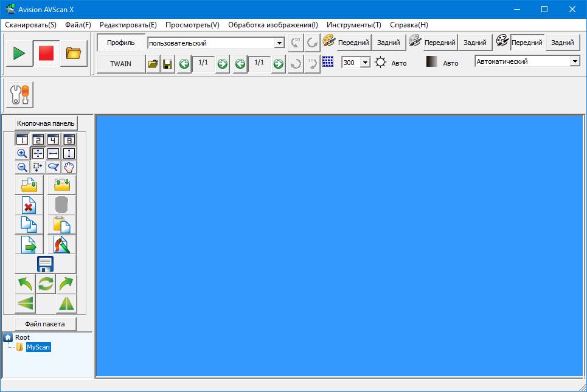Switch to the 8-image view layout

(x=69, y=140)
